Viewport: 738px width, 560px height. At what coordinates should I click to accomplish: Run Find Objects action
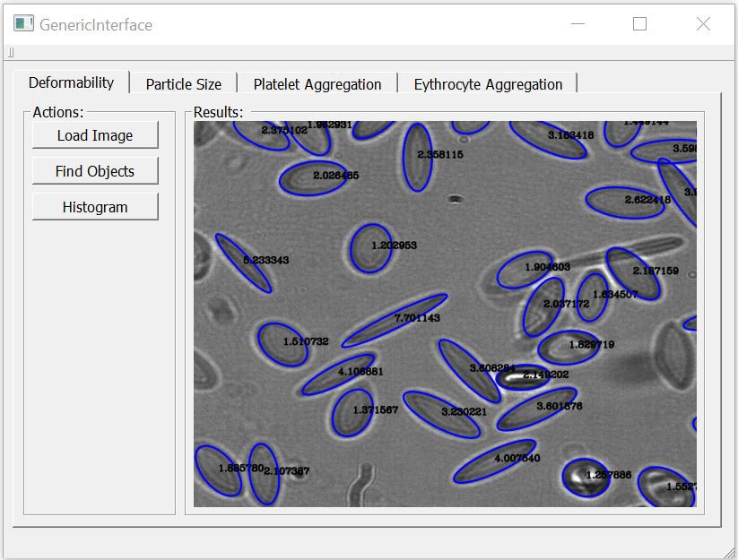pyautogui.click(x=95, y=171)
